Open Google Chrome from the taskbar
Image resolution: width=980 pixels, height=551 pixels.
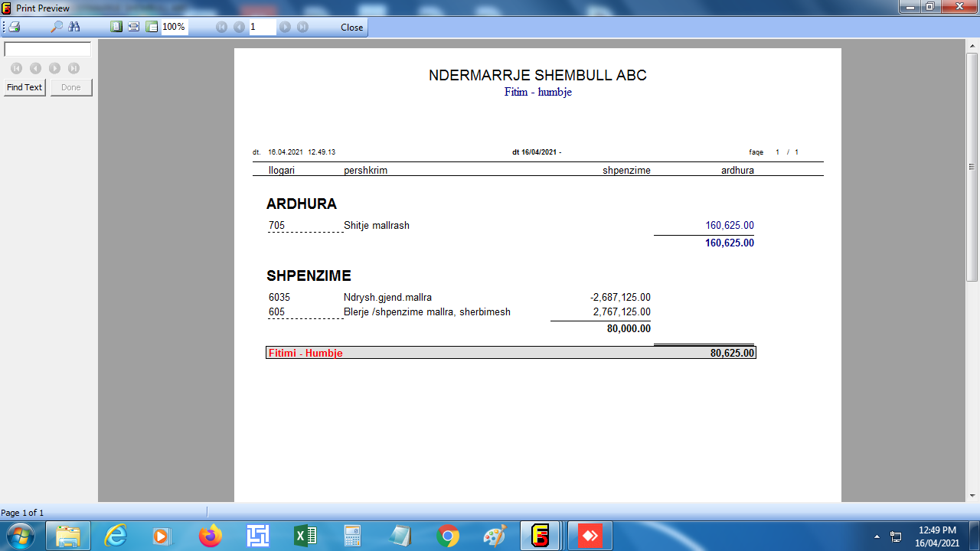pos(447,536)
